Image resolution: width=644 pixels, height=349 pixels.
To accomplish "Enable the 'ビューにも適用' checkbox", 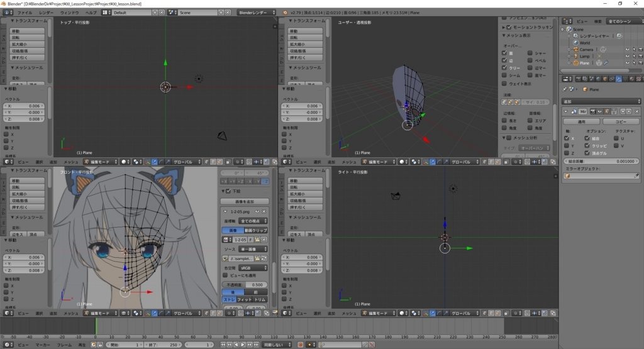I will [226, 275].
